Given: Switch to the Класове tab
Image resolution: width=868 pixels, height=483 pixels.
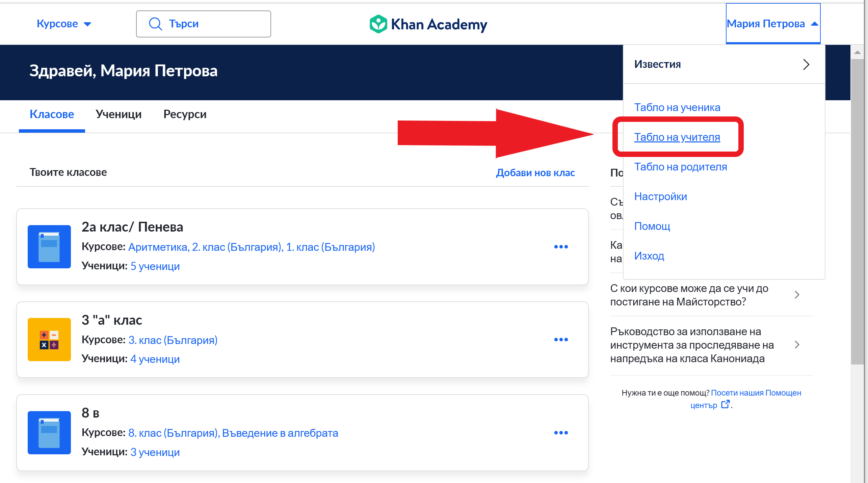Looking at the screenshot, I should click(52, 114).
